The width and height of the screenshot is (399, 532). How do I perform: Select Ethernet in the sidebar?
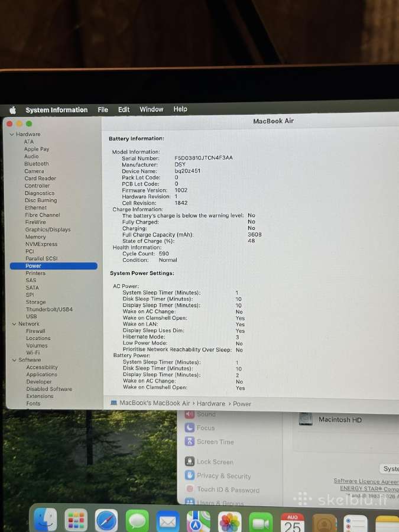tap(35, 207)
